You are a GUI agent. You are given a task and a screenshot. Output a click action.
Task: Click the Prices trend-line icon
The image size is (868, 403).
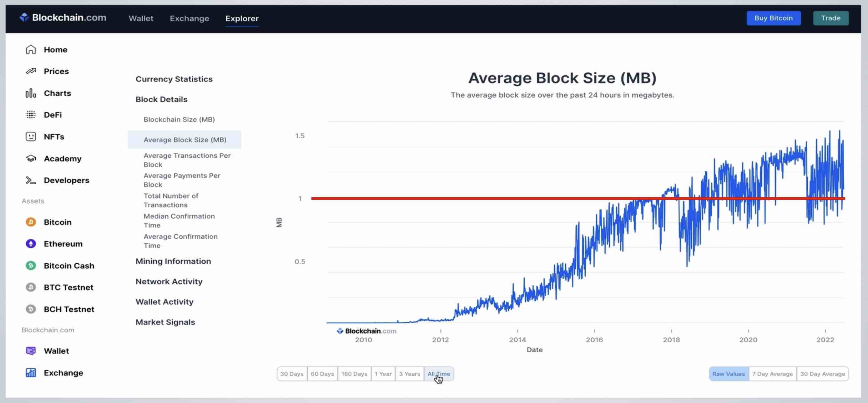pyautogui.click(x=31, y=71)
